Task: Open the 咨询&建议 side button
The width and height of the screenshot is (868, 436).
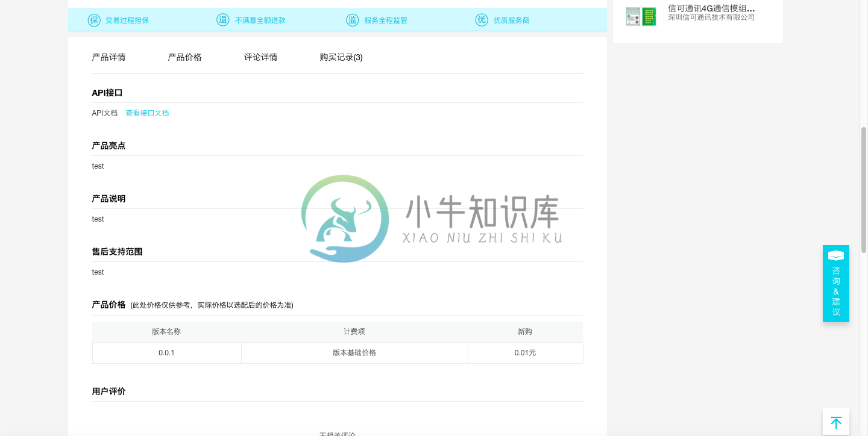Action: click(836, 284)
